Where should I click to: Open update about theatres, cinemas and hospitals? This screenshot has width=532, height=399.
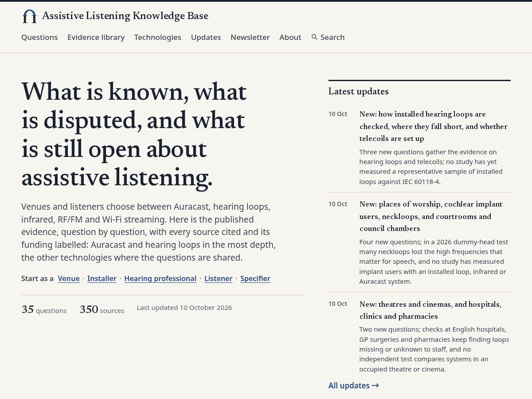(430, 310)
